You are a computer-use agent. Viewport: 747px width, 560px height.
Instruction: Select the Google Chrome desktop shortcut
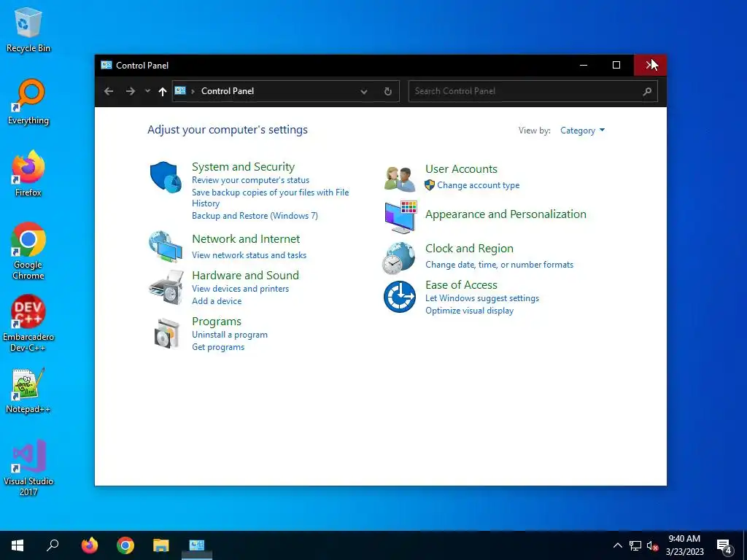pos(28,251)
